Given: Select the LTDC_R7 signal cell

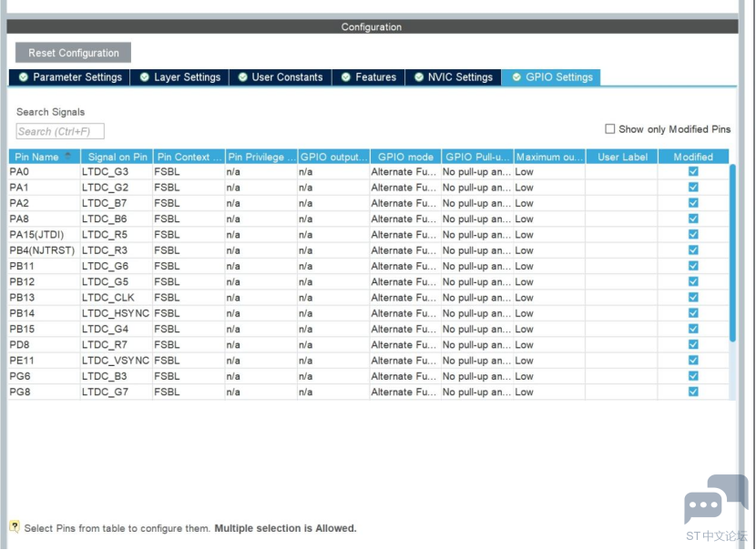Looking at the screenshot, I should pos(117,344).
